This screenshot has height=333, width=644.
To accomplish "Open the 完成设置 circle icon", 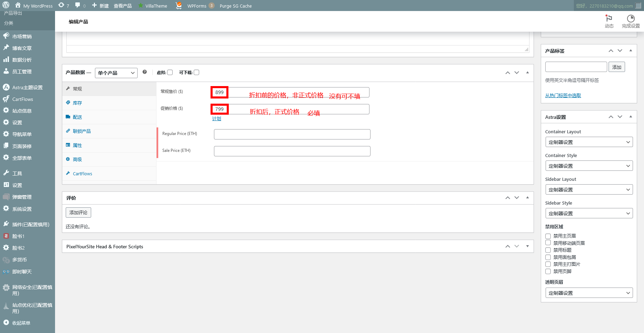I will point(631,18).
